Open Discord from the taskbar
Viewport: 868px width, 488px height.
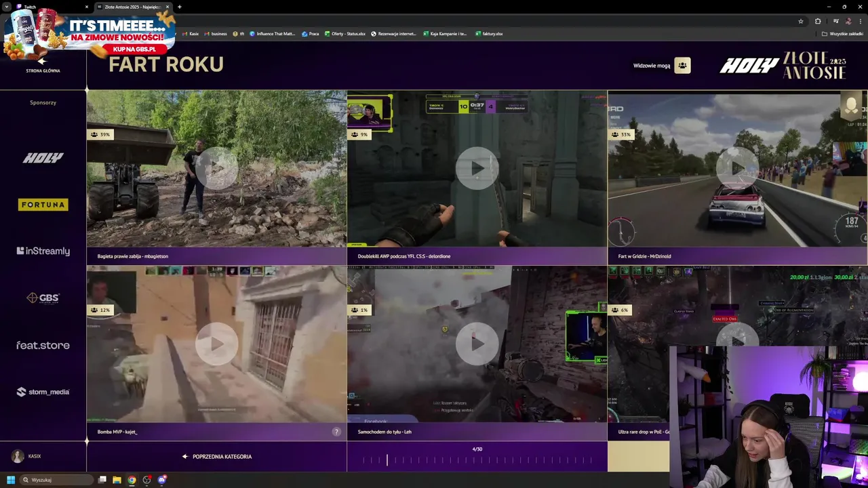(161, 480)
